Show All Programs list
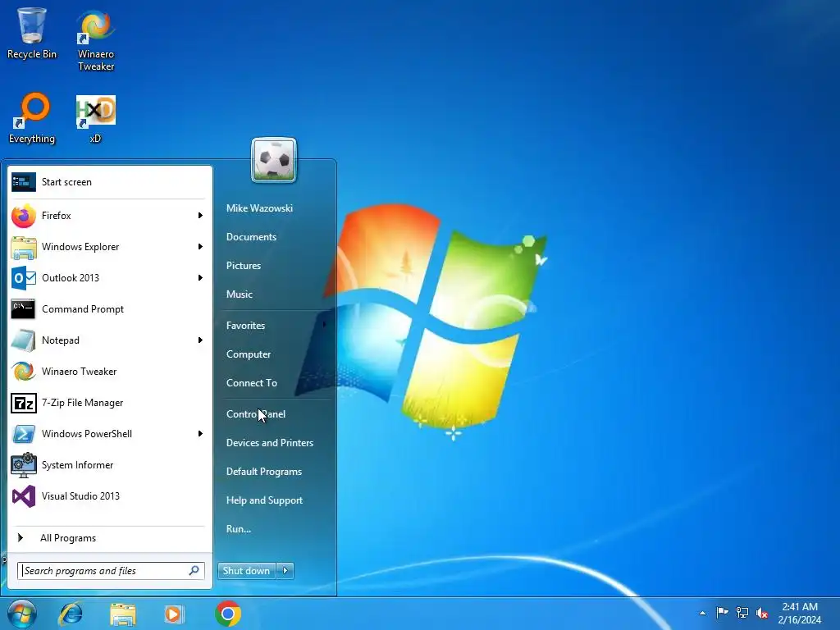 point(110,538)
